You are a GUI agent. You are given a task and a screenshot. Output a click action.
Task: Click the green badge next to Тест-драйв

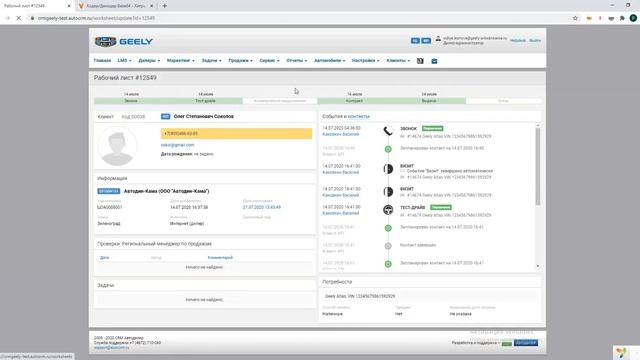point(441,207)
